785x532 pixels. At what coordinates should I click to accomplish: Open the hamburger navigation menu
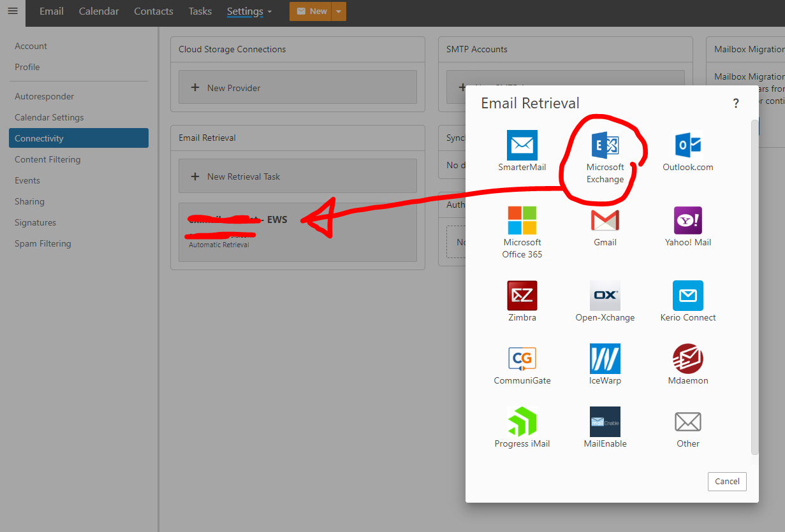13,11
